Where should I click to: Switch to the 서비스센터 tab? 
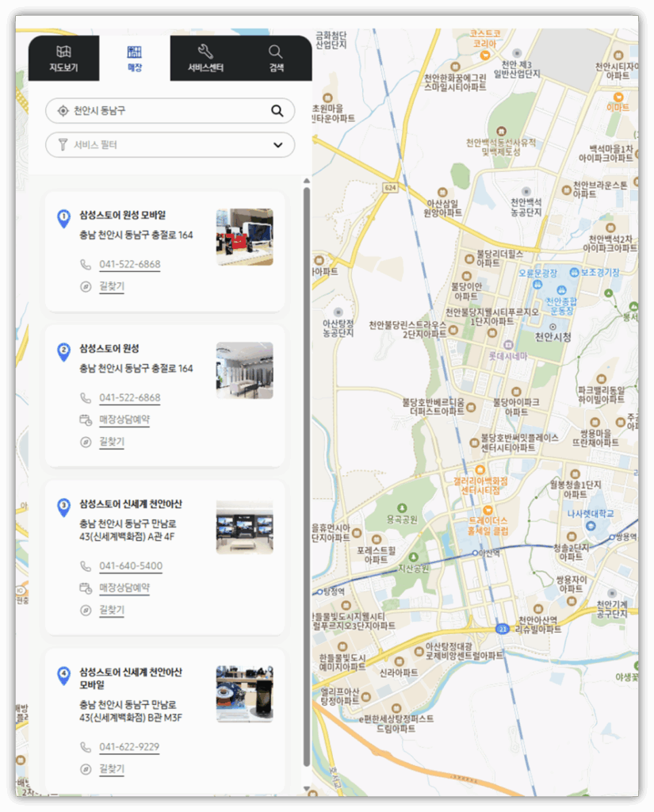pos(205,59)
